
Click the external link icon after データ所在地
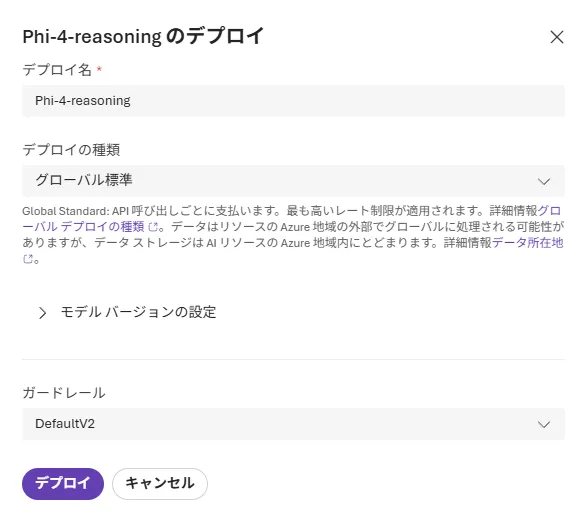coord(28,259)
